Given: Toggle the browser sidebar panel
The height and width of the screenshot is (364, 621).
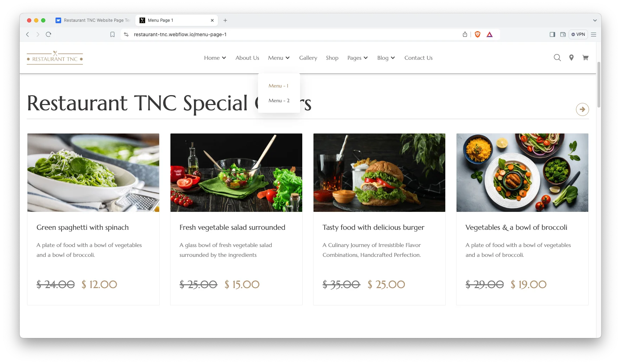Looking at the screenshot, I should pos(552,34).
